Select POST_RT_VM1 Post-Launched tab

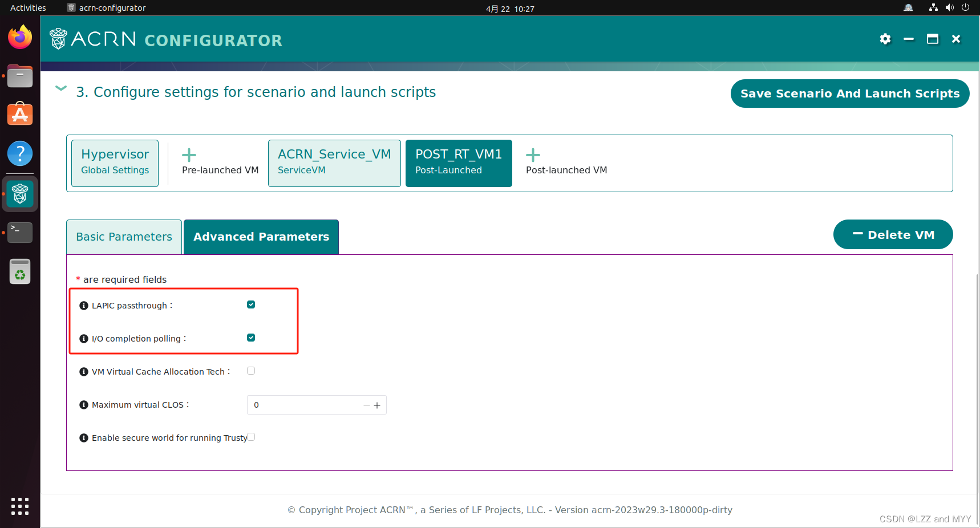[459, 163]
